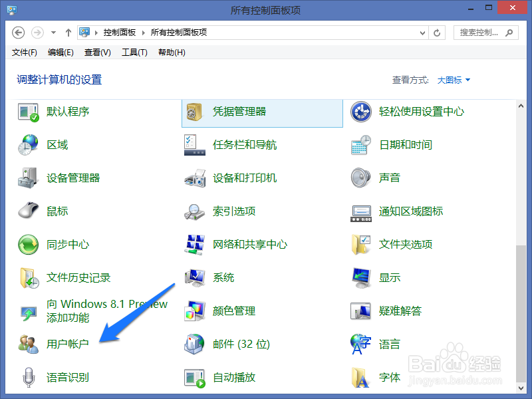
Task: Click the scrollbar down arrow
Action: (x=521, y=388)
